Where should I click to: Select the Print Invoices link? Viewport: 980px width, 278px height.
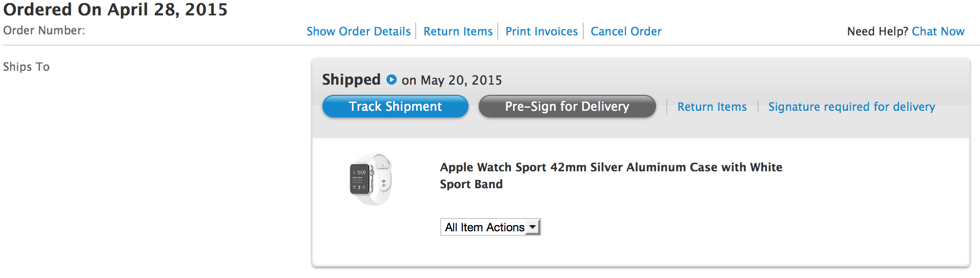[541, 31]
